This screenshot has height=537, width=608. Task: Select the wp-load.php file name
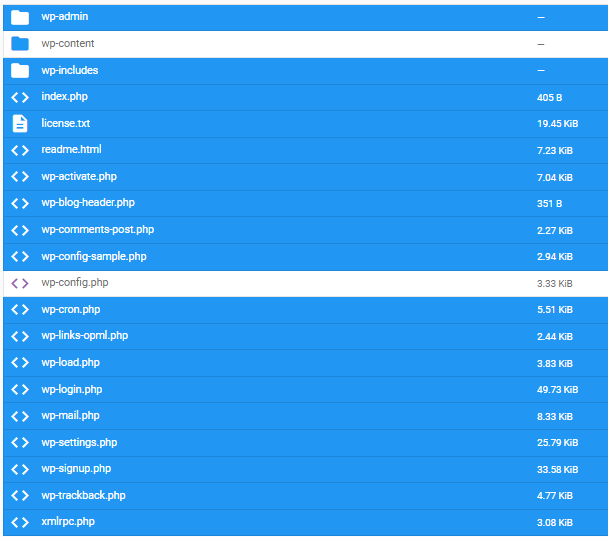(x=71, y=363)
